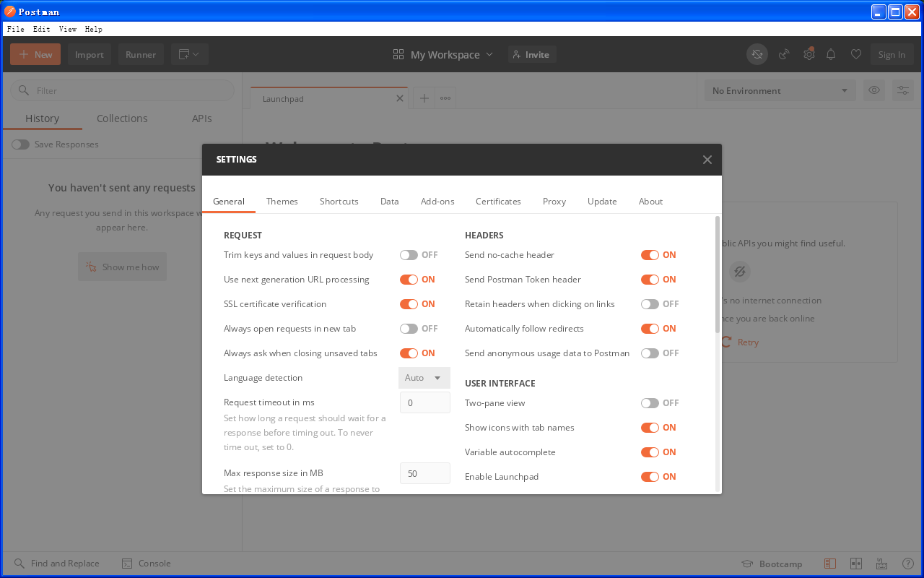Open the File menu

pos(15,29)
